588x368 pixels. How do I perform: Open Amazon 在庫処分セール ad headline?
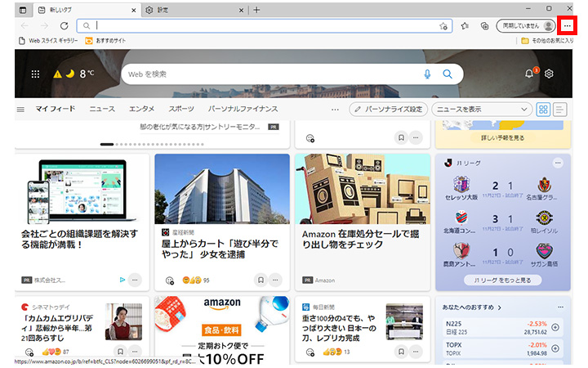click(360, 239)
